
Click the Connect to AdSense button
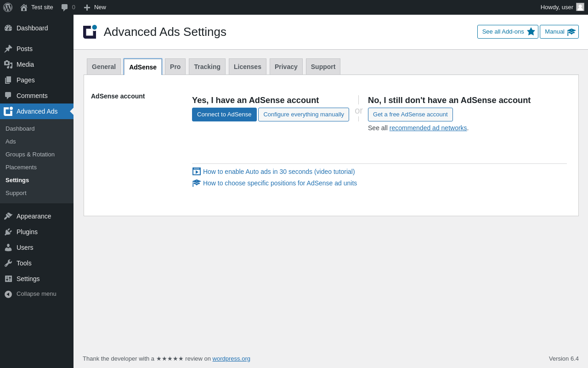tap(224, 115)
